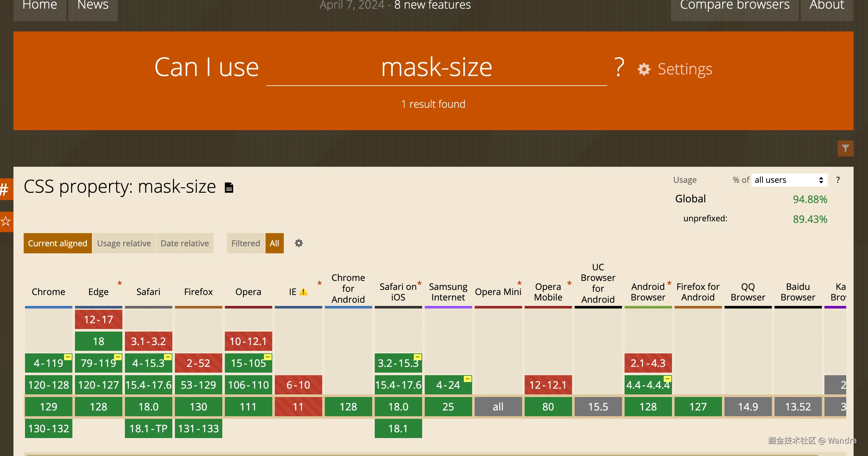
Task: Open the view options gear near All
Action: click(x=299, y=243)
